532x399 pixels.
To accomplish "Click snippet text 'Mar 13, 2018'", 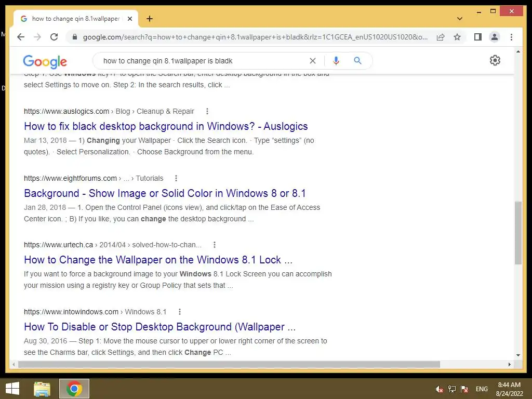I will pos(45,140).
